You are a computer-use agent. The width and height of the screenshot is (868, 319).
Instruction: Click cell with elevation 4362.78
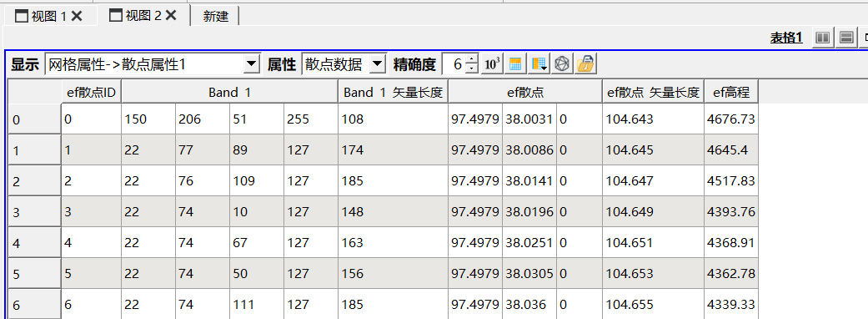(x=731, y=274)
